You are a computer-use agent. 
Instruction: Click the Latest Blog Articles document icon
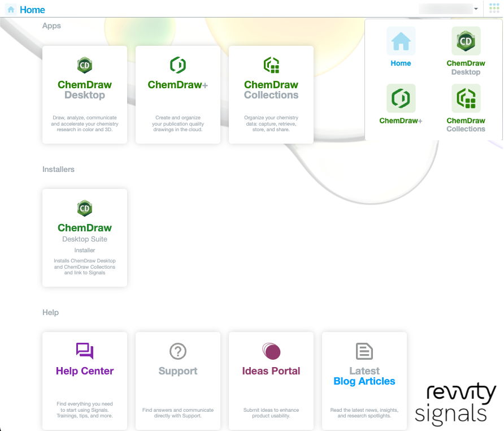pos(364,351)
